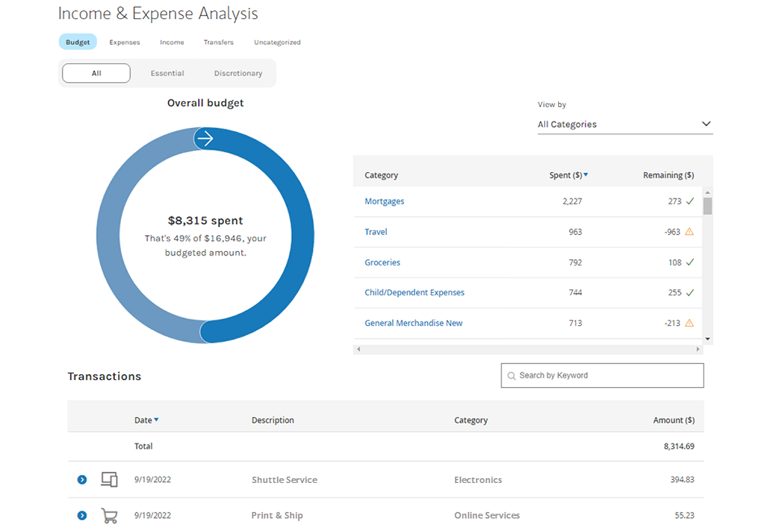Expand the Print & Ship transaction details
773x532 pixels.
coord(81,515)
